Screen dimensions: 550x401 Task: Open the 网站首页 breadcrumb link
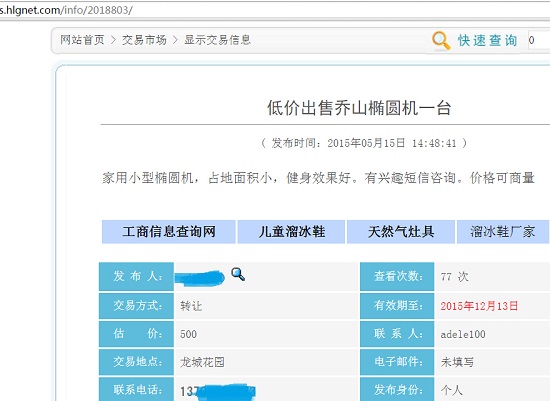point(82,40)
